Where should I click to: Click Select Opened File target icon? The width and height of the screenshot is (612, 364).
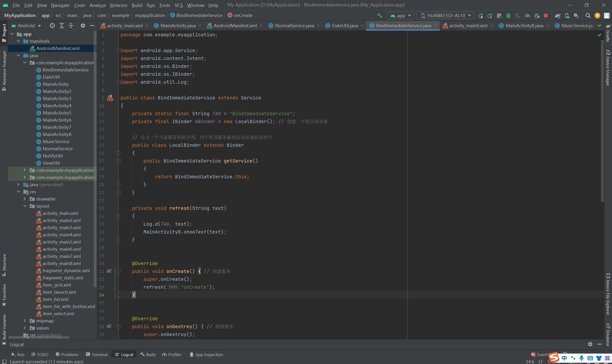click(x=52, y=26)
